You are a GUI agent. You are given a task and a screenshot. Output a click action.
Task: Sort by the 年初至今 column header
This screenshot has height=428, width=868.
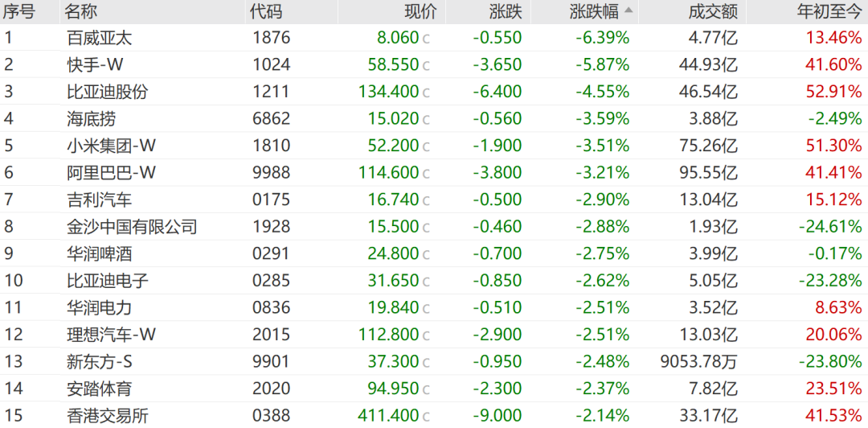coord(829,11)
